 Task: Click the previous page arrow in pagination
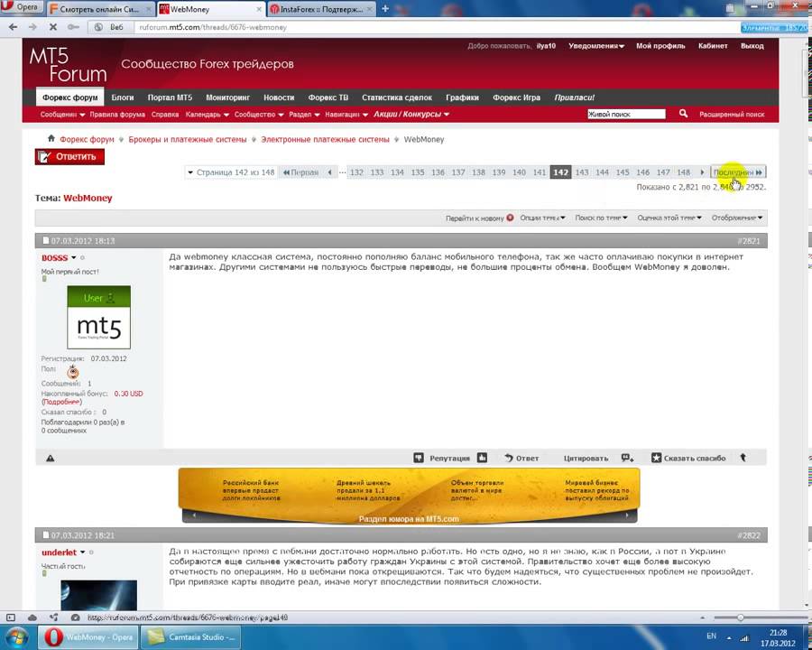point(329,172)
